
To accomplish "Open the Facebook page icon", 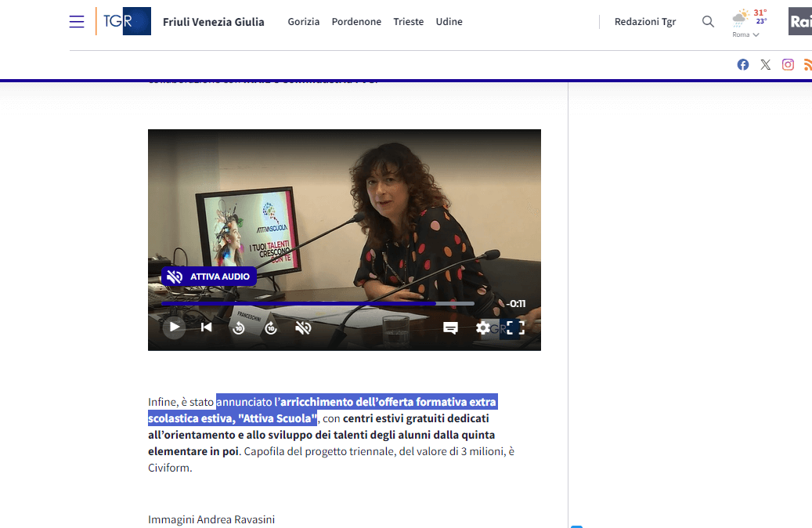I will pos(743,65).
